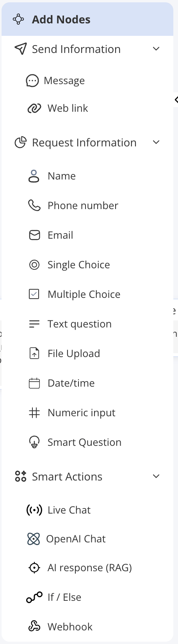Select the Phone number handset icon
Viewport: 178px width, 644px height.
pos(34,206)
